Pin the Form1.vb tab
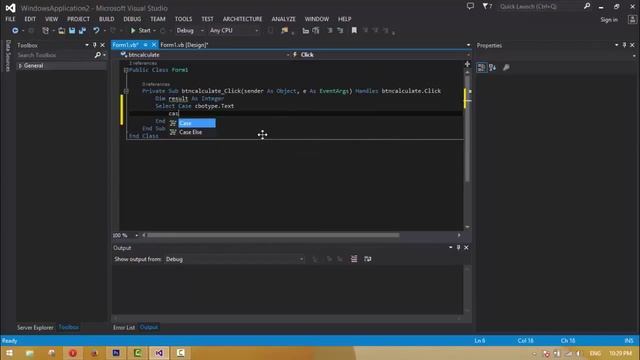 pos(145,45)
